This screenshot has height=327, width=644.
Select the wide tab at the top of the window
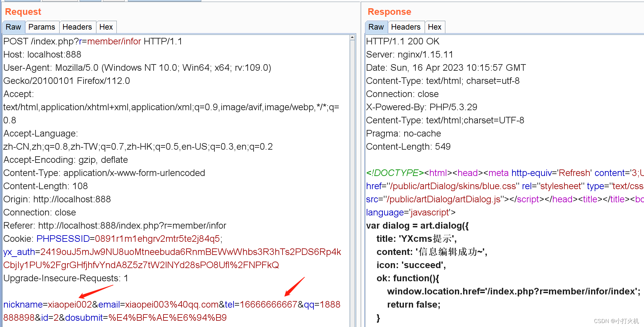[x=164, y=1]
